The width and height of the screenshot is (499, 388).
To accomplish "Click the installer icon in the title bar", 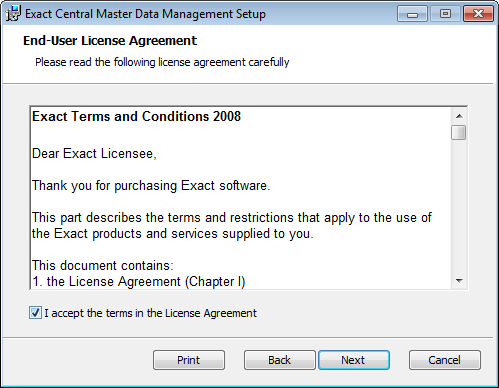I will pos(13,14).
